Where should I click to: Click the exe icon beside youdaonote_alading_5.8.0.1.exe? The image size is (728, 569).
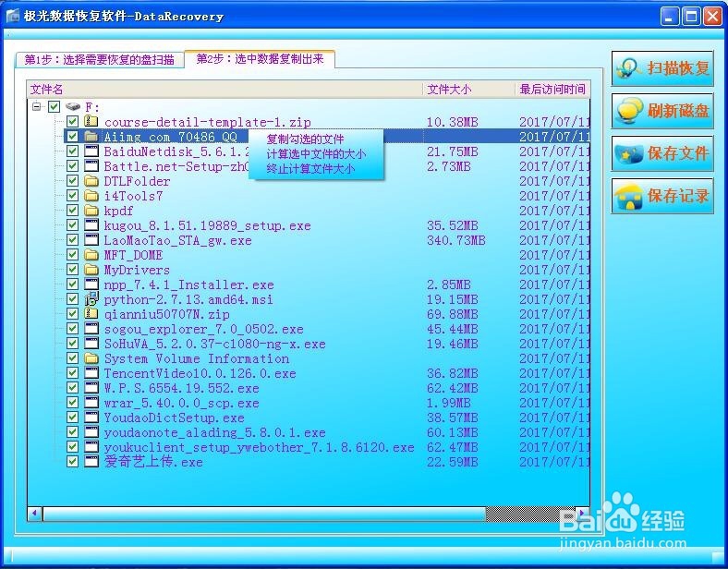point(91,432)
